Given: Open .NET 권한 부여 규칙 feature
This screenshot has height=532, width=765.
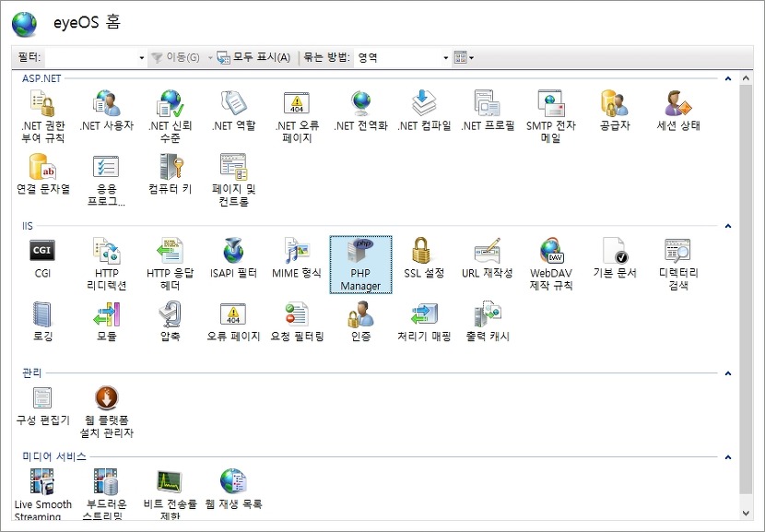Looking at the screenshot, I should [43, 117].
